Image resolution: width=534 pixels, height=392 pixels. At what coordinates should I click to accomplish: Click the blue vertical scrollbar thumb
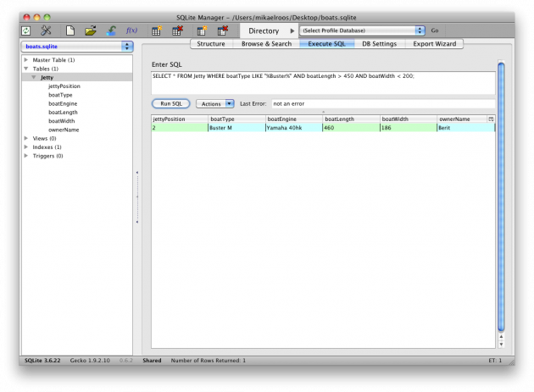click(501, 196)
